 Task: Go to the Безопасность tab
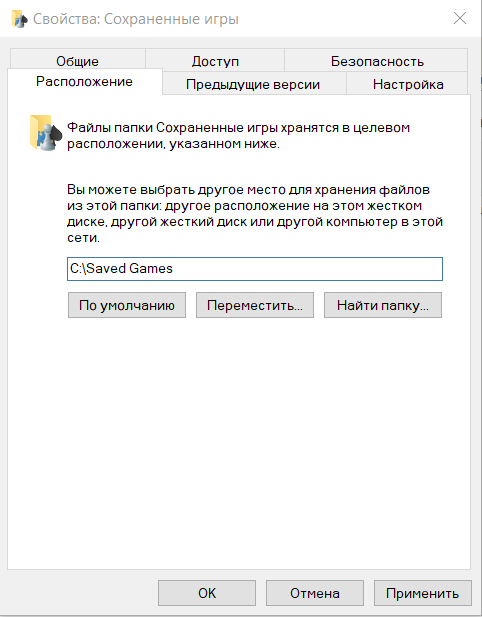click(x=377, y=61)
